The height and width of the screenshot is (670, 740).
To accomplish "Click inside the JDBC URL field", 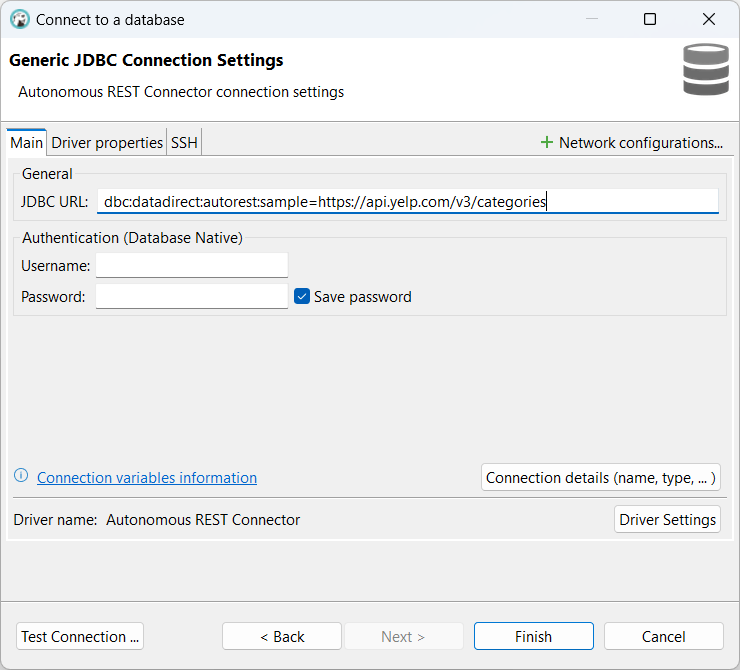I will (407, 202).
